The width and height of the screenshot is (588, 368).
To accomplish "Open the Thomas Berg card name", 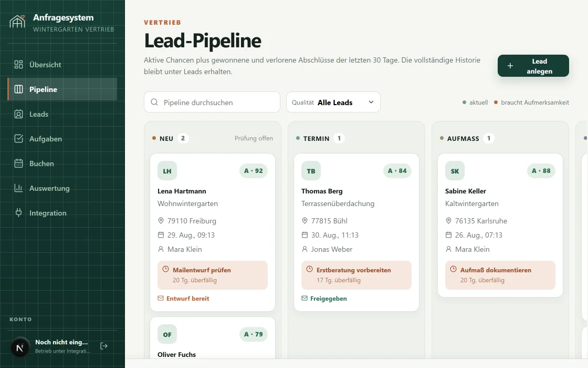I will (322, 191).
